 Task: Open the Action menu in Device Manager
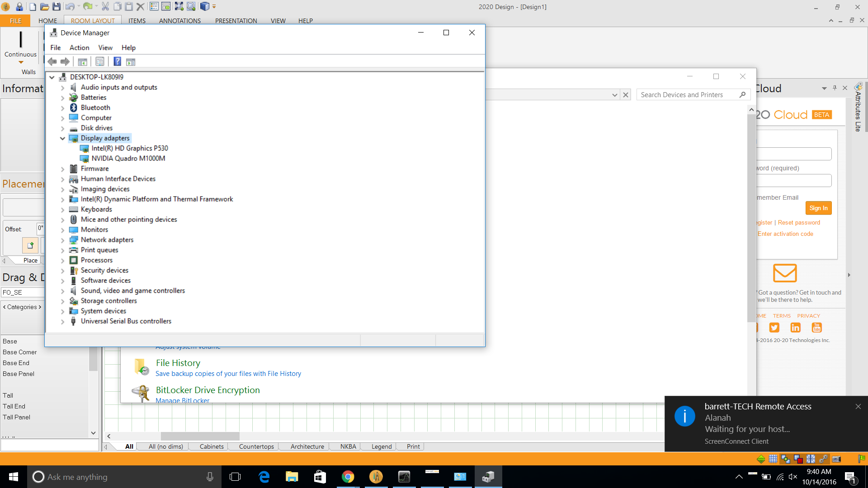79,47
